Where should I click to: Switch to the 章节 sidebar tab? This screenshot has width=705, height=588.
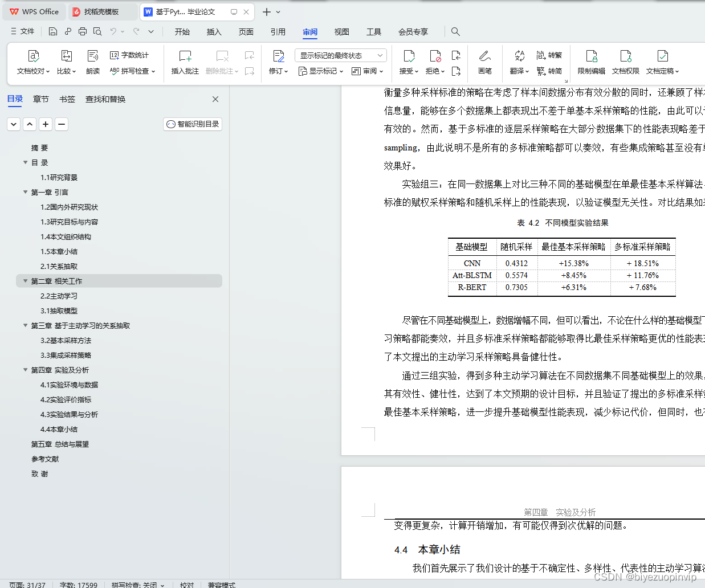[40, 99]
